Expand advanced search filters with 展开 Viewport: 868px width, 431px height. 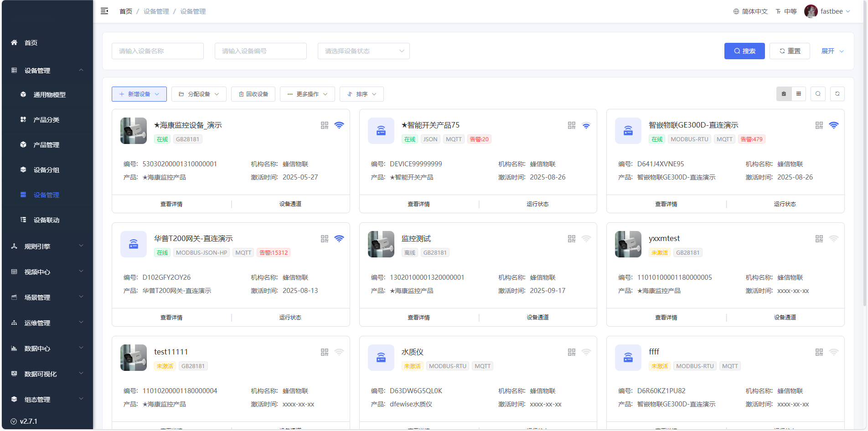pyautogui.click(x=832, y=51)
